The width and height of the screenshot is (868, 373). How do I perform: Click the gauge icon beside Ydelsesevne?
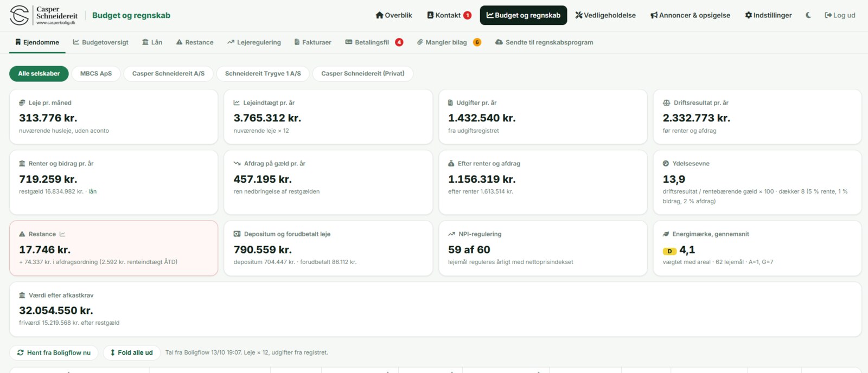click(x=666, y=163)
